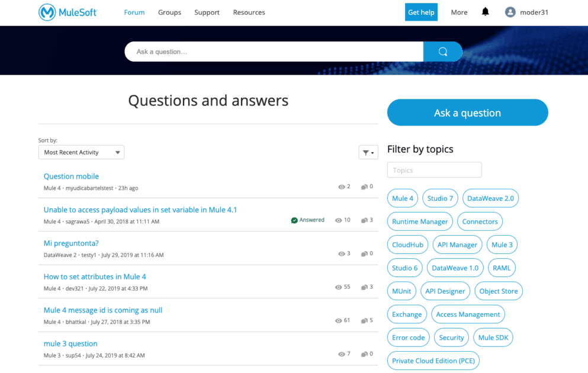Image resolution: width=588 pixels, height=373 pixels.
Task: Click the replies icon on Mi preguntonta?
Action: click(x=365, y=253)
